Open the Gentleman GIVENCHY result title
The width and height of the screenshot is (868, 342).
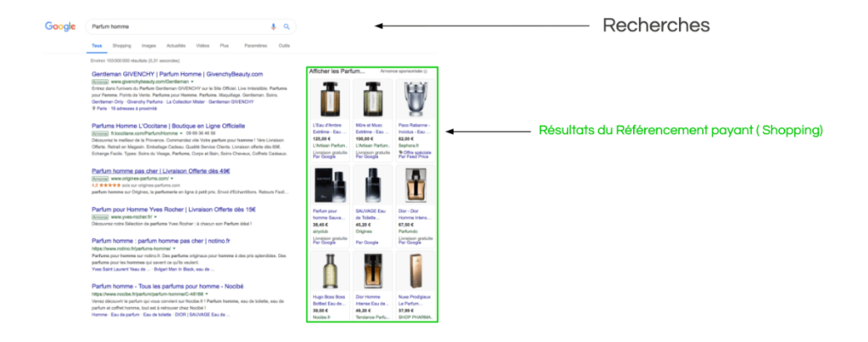coord(177,74)
